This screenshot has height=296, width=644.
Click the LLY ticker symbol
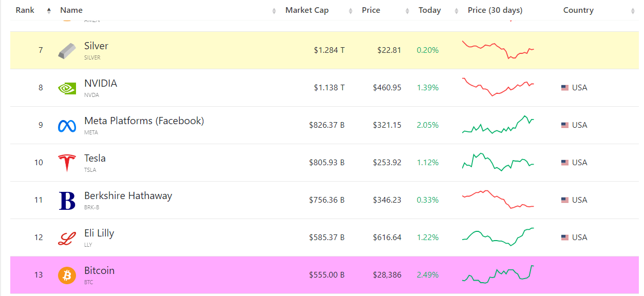pyautogui.click(x=88, y=245)
